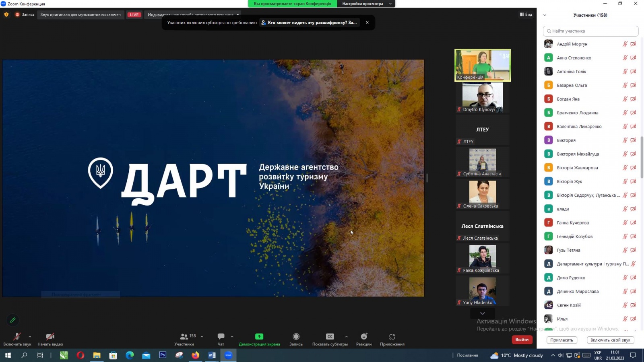This screenshot has width=644, height=362.
Task: Click video-off icon for Анна Степаненко
Action: coord(633,58)
